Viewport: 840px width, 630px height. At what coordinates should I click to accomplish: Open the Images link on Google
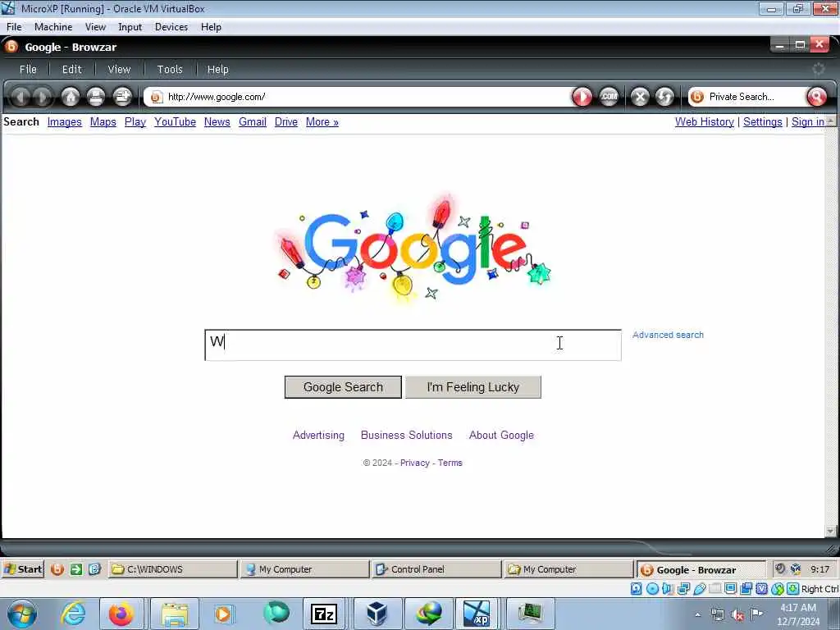click(x=64, y=122)
